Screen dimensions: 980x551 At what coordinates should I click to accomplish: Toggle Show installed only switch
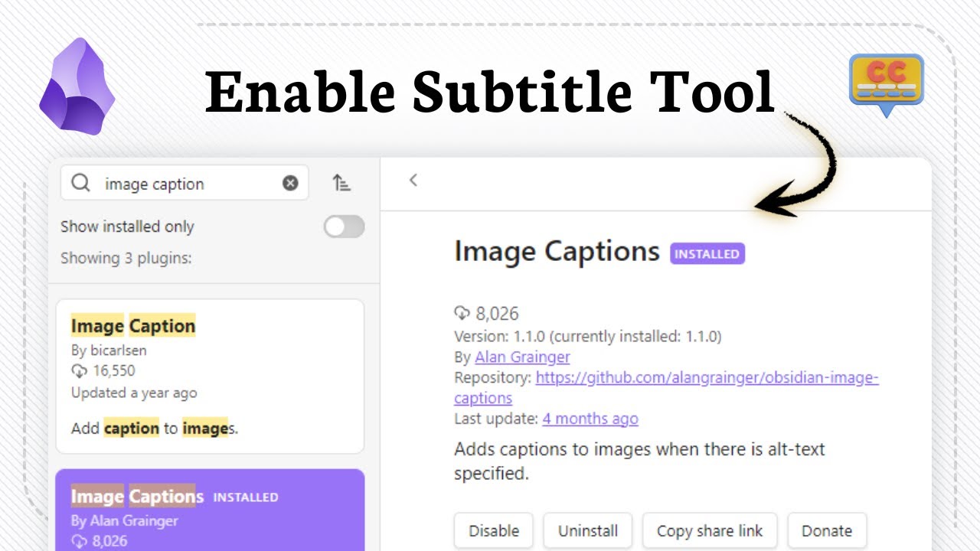(x=344, y=227)
